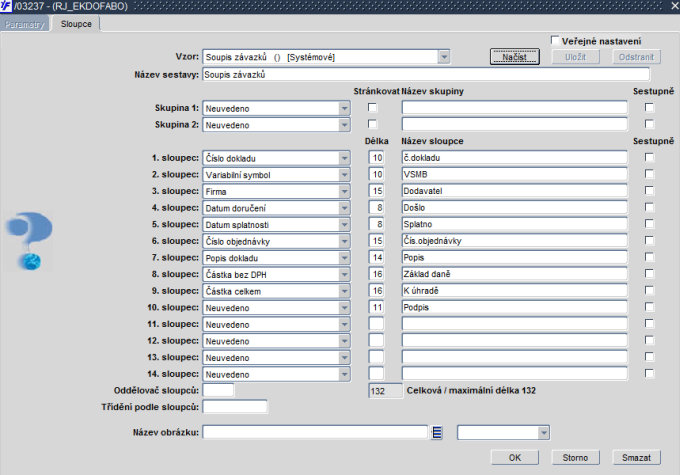680x475 pixels.
Task: Confirm with the OK button
Action: [515, 458]
